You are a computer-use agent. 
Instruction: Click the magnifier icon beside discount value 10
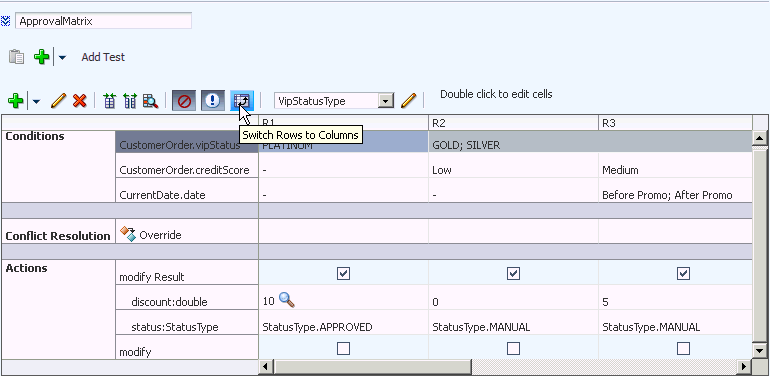click(x=287, y=300)
